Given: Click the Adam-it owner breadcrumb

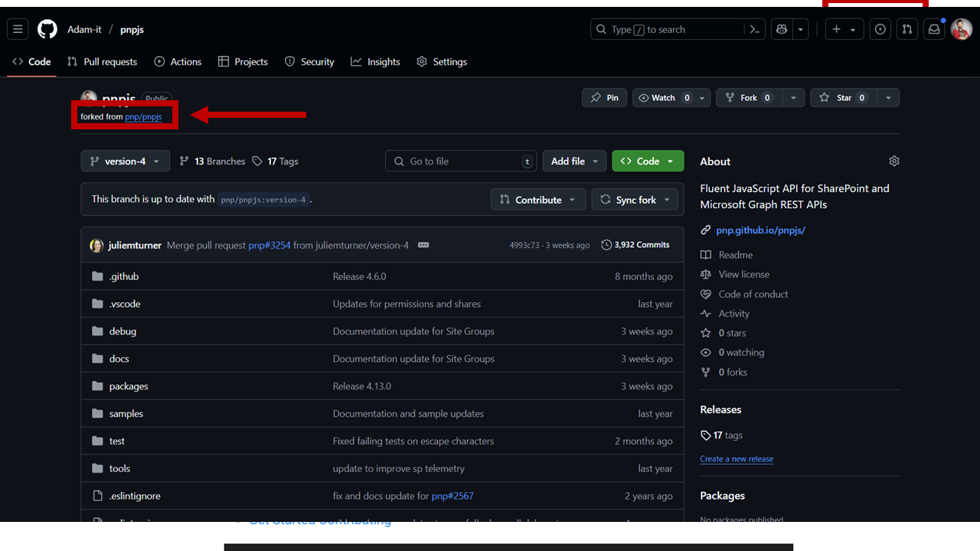Looking at the screenshot, I should click(84, 30).
